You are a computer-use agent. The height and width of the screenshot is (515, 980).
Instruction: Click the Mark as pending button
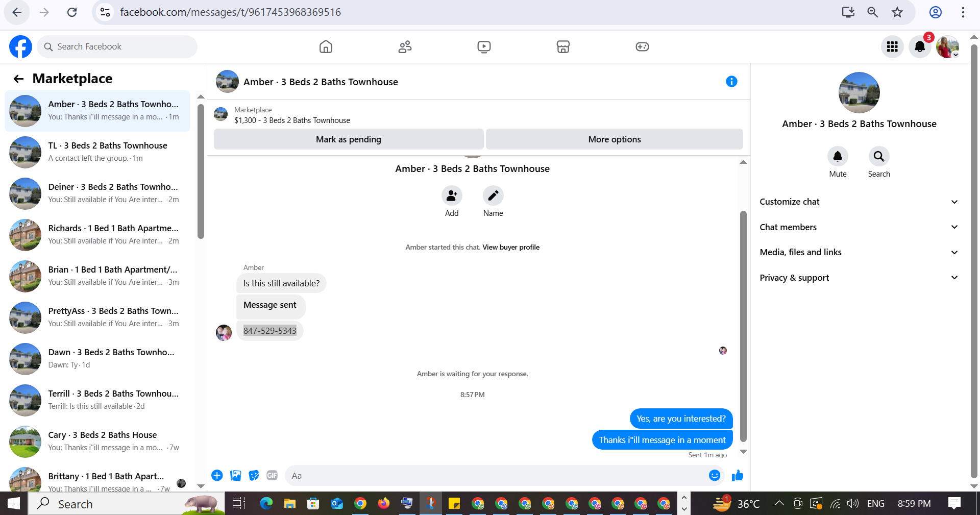[349, 139]
